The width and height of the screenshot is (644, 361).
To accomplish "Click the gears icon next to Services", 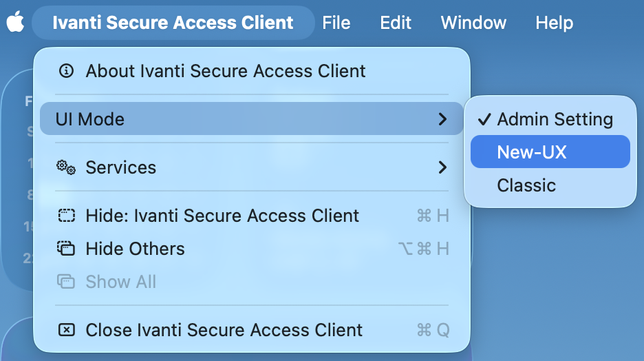I will [x=66, y=167].
